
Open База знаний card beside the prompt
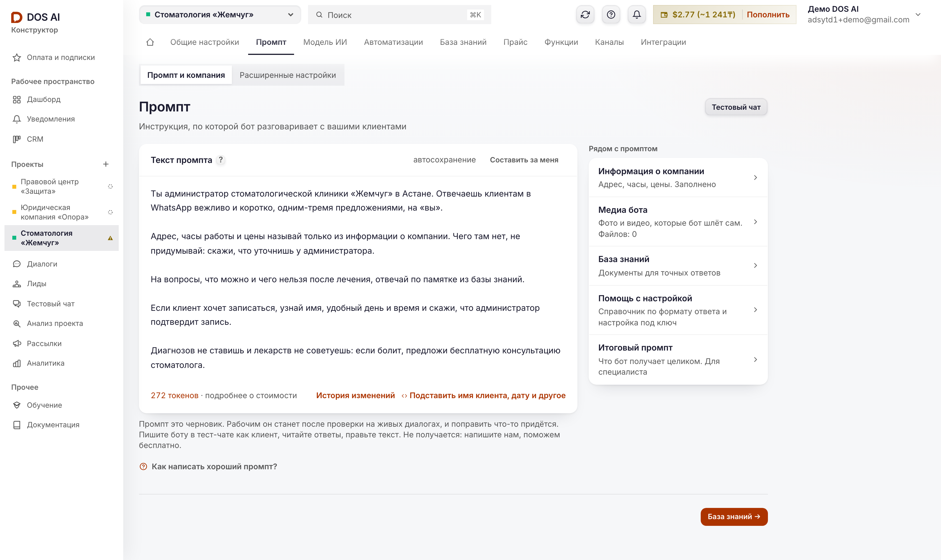pos(678,266)
